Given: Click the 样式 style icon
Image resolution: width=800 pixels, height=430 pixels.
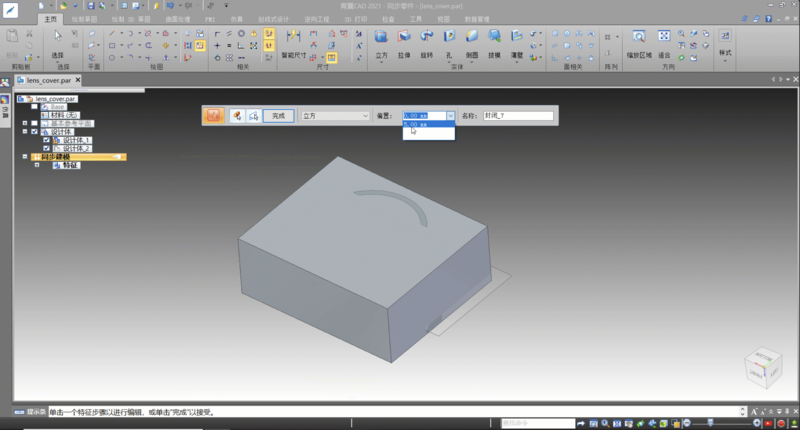Looking at the screenshot, I should 725,36.
